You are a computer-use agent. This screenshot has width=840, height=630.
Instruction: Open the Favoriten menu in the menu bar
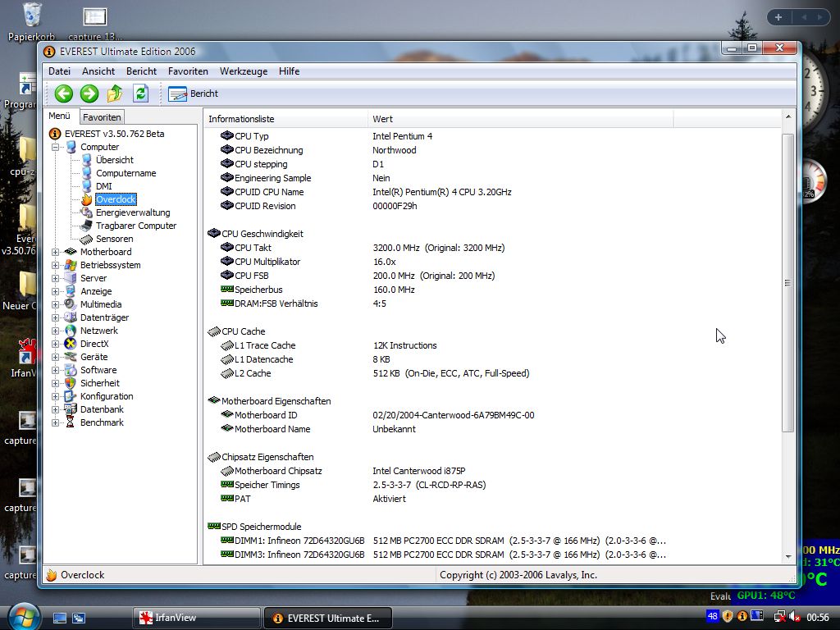(x=188, y=71)
